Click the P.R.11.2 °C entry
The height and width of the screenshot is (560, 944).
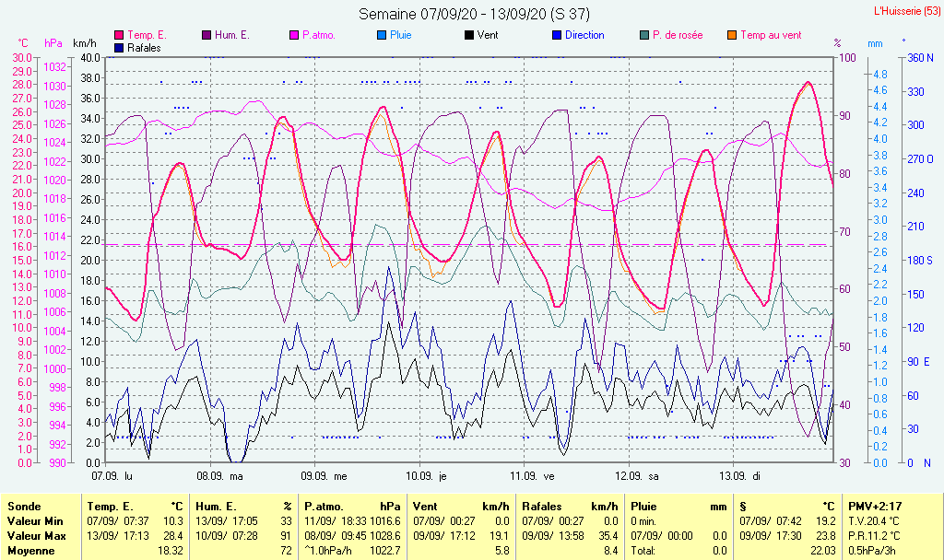874,535
